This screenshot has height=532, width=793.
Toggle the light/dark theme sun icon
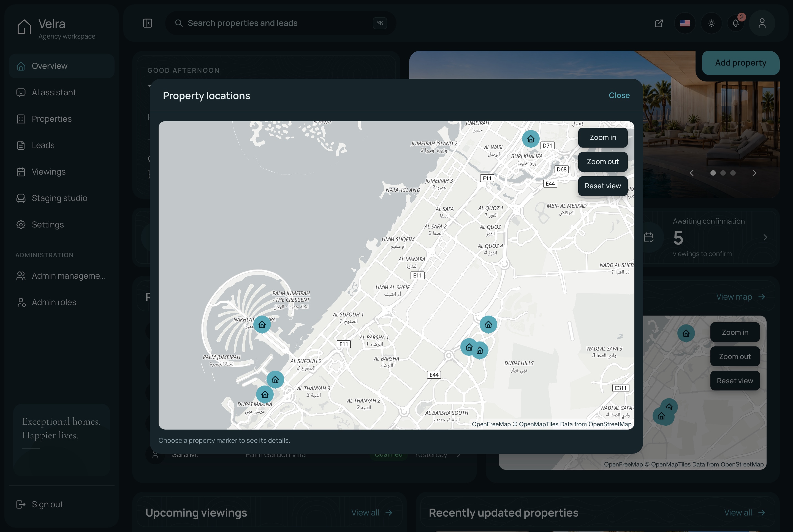pyautogui.click(x=711, y=23)
